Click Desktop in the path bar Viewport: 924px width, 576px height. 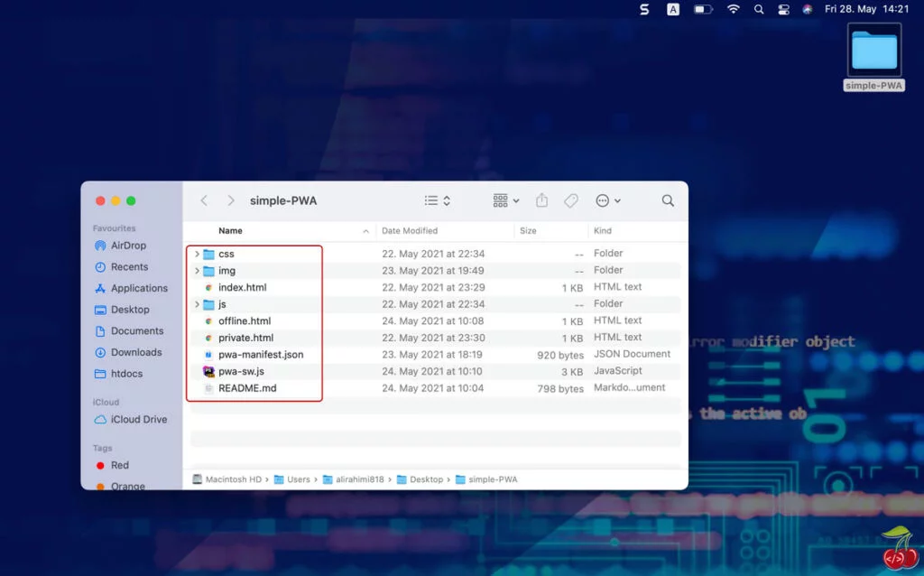tap(427, 479)
